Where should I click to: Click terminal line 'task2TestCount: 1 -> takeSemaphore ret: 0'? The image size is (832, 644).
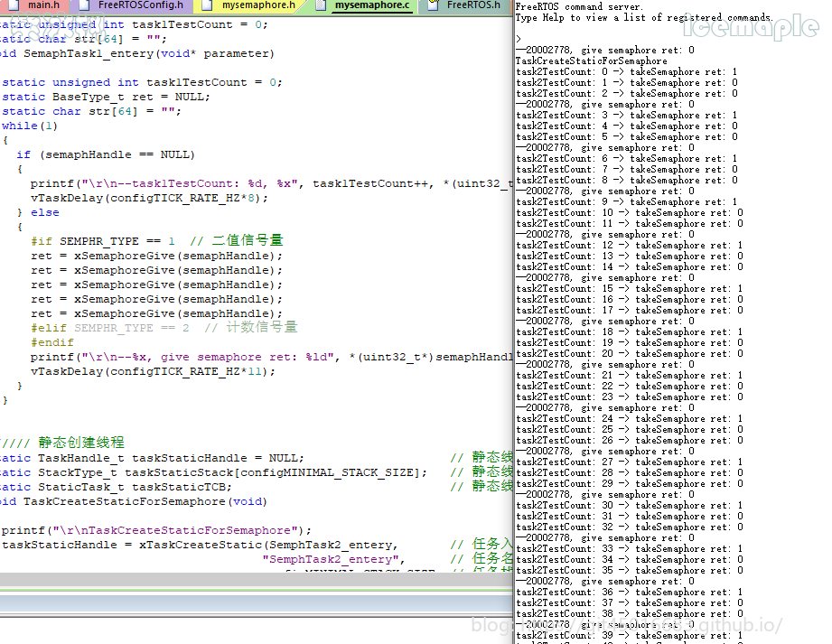coord(627,83)
